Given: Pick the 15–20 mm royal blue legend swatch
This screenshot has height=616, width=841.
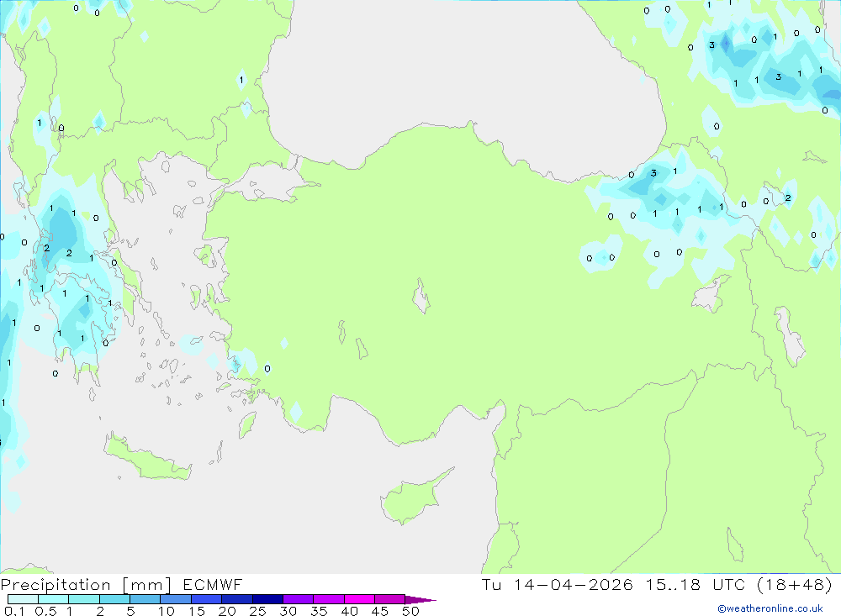Looking at the screenshot, I should pyautogui.click(x=206, y=599).
